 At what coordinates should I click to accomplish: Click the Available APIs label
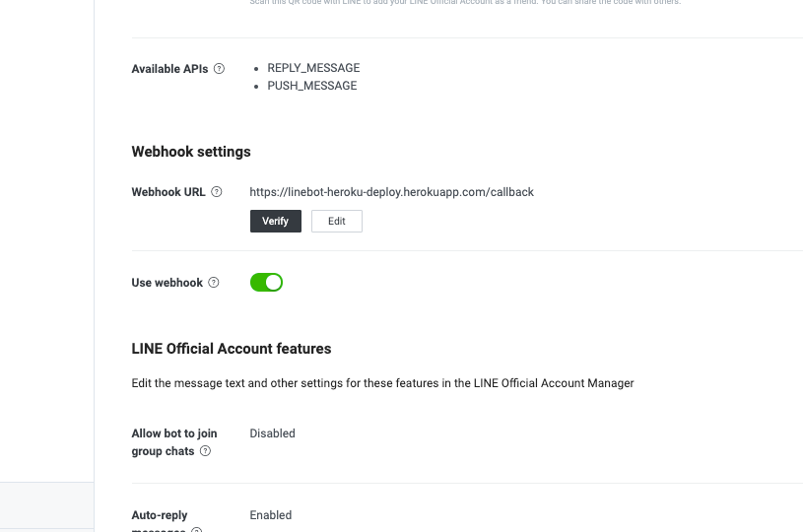tap(169, 69)
